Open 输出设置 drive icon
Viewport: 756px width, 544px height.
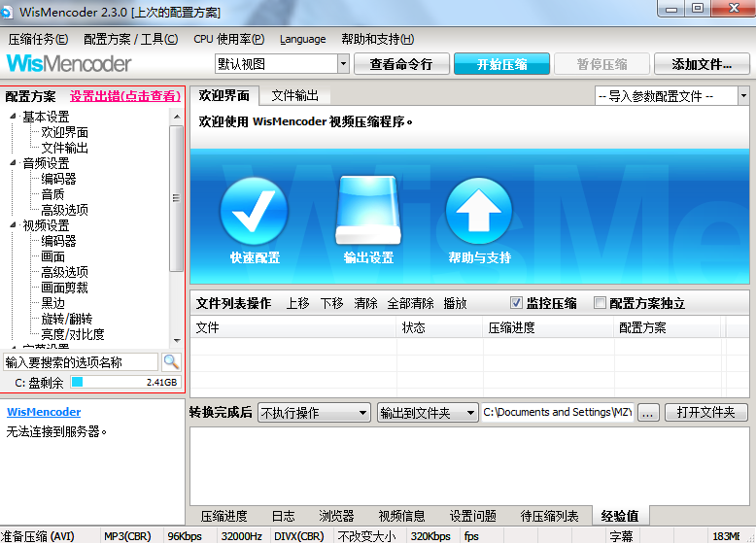pos(368,210)
